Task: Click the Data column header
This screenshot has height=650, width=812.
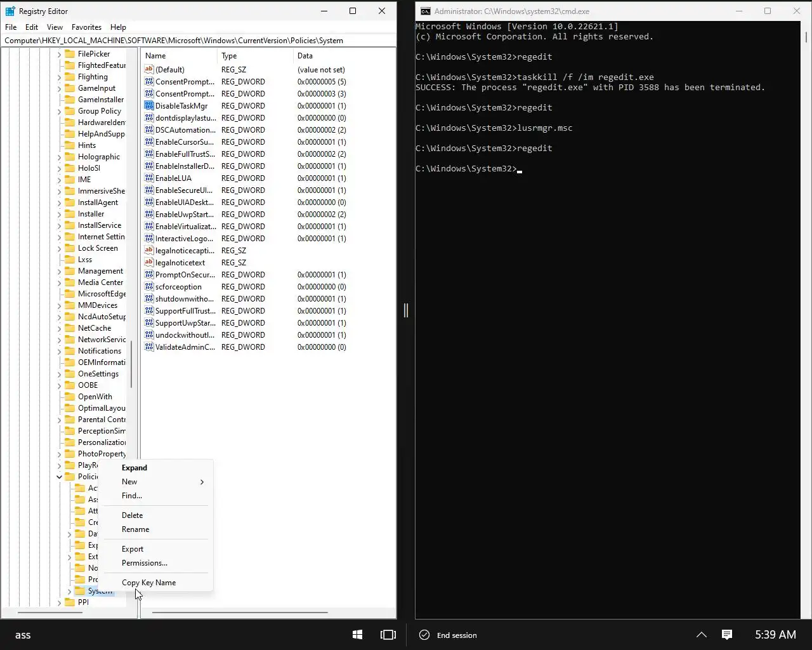Action: [344, 56]
